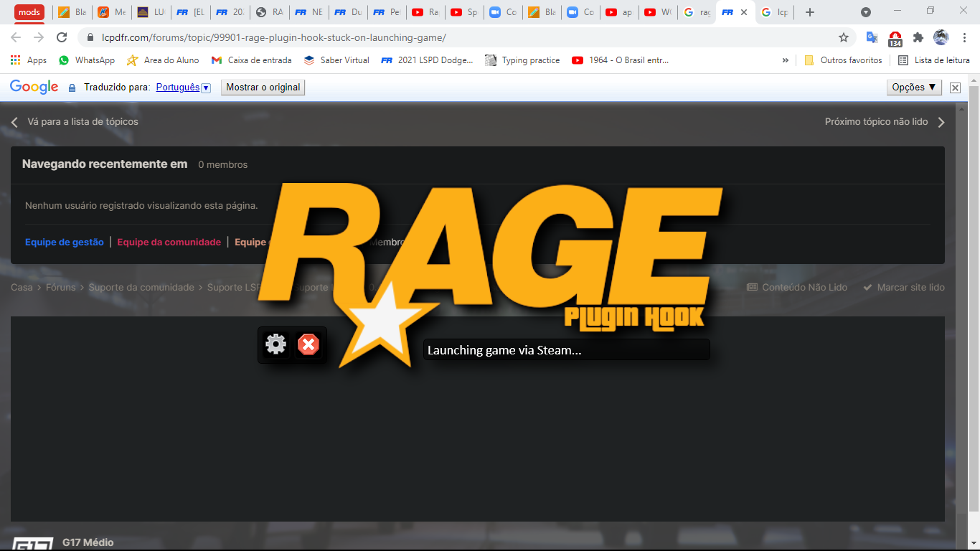The height and width of the screenshot is (551, 980).
Task: Bookmark this page with star icon
Action: [844, 37]
